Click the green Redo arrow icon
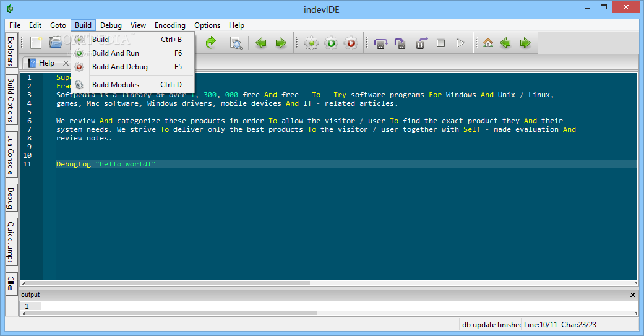Viewport: 644px width, 336px height. [211, 43]
